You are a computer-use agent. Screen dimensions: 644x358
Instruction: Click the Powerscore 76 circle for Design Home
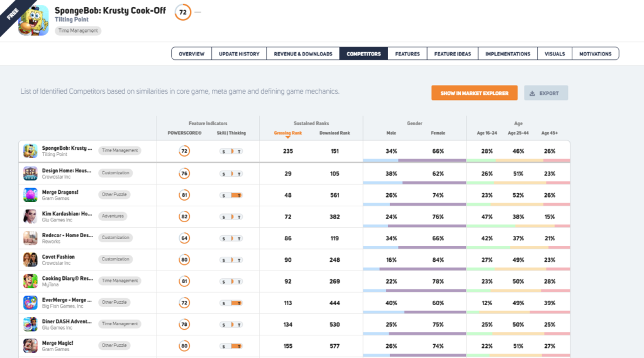(184, 174)
